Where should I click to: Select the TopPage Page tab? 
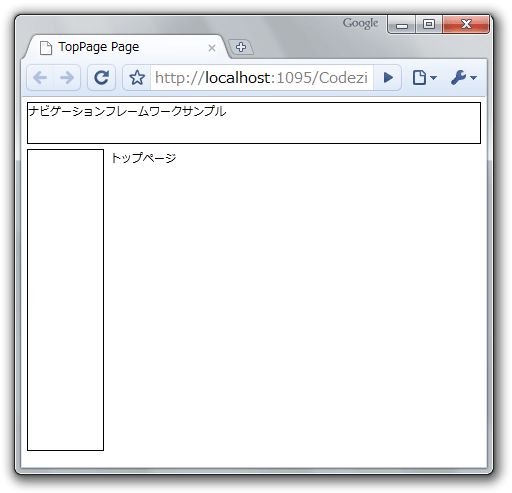point(126,47)
